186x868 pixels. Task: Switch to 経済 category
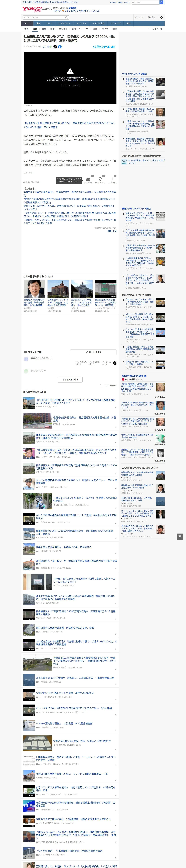coord(52,29)
